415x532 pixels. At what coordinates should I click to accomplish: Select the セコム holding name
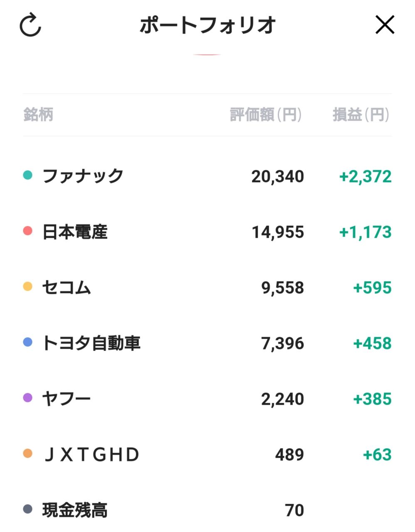(x=67, y=287)
